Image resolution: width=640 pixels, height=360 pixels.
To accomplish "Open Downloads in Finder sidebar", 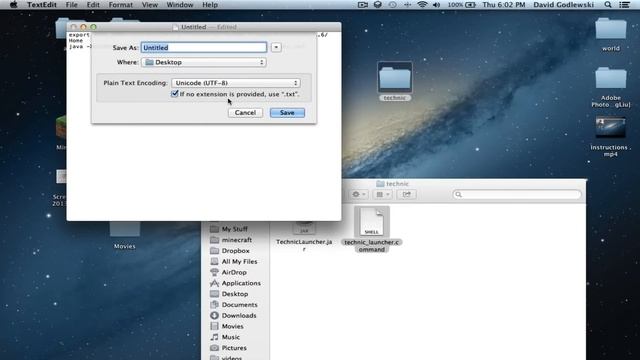I will 239,316.
